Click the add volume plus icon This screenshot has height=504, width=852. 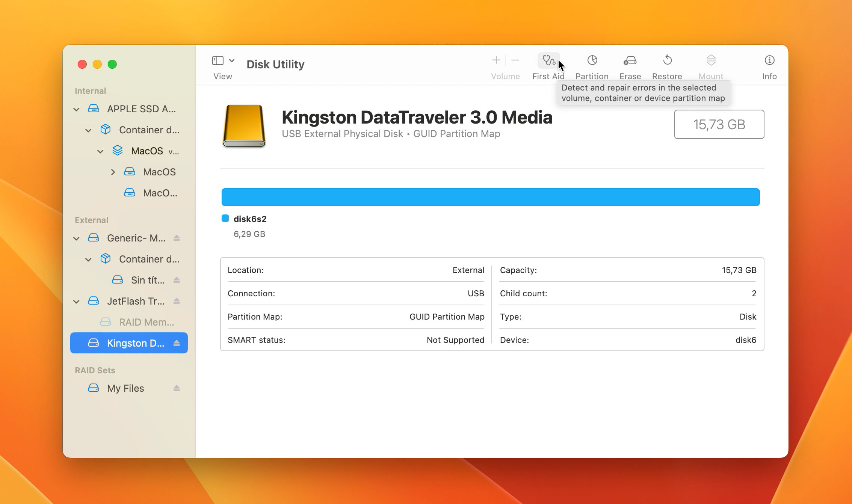tap(496, 60)
